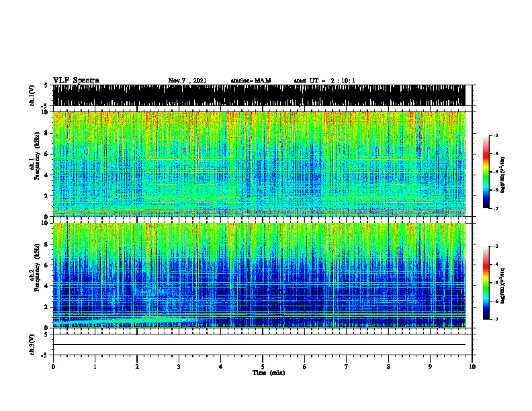This screenshot has width=532, height=411.
Task: Click the "10" kHz tick of ch.1 spectrogram
Action: pos(46,112)
